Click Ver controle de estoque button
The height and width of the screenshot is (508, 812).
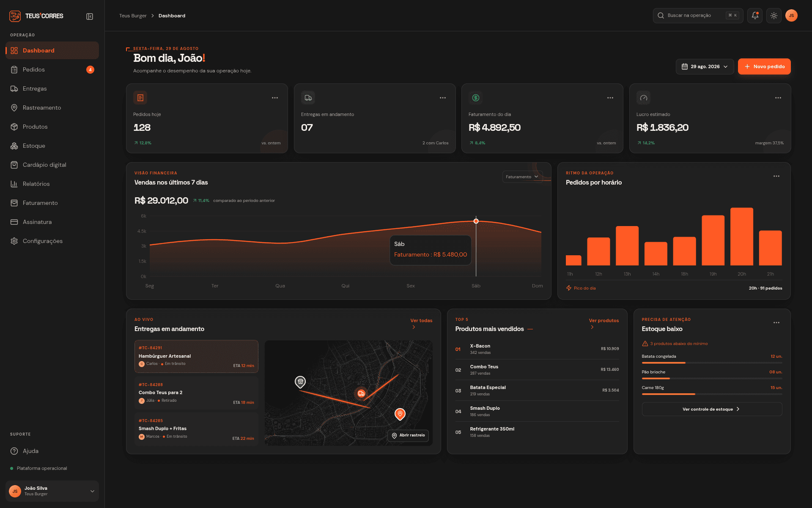tap(712, 409)
